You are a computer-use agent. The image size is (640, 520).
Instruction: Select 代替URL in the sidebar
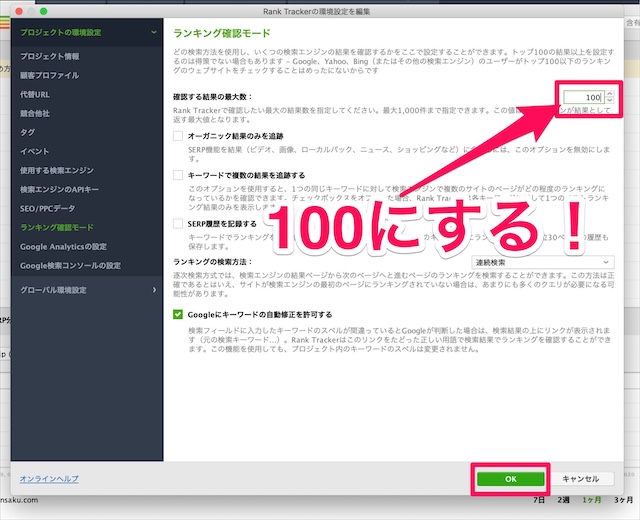click(x=35, y=95)
